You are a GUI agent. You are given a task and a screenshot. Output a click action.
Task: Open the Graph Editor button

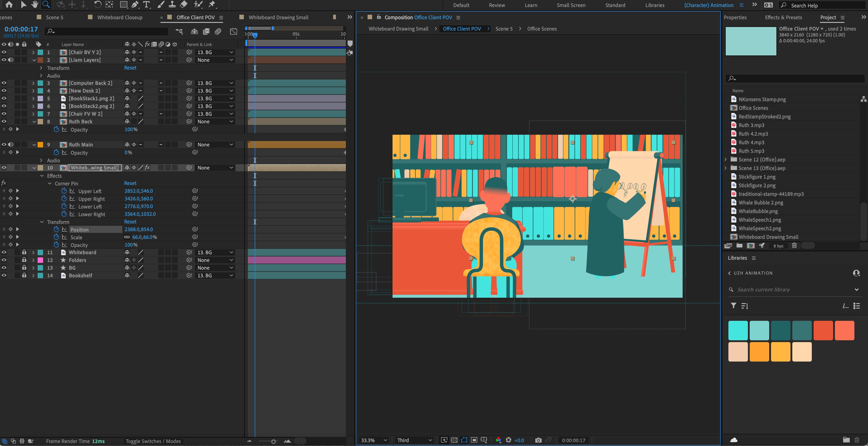point(233,32)
